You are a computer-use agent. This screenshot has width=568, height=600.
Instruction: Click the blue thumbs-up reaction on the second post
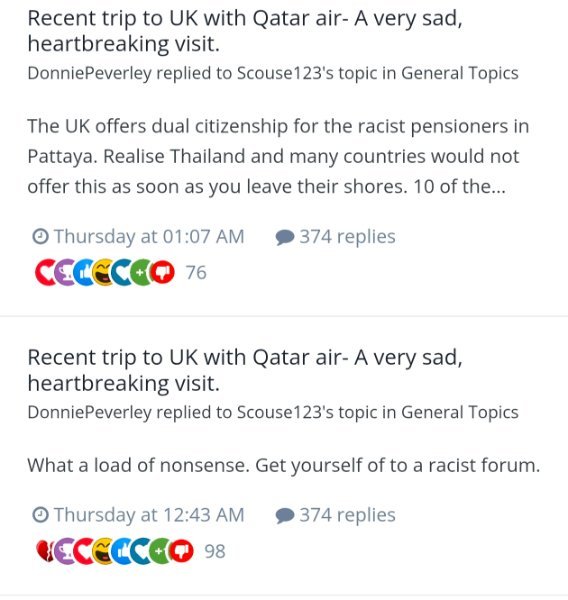coord(121,551)
